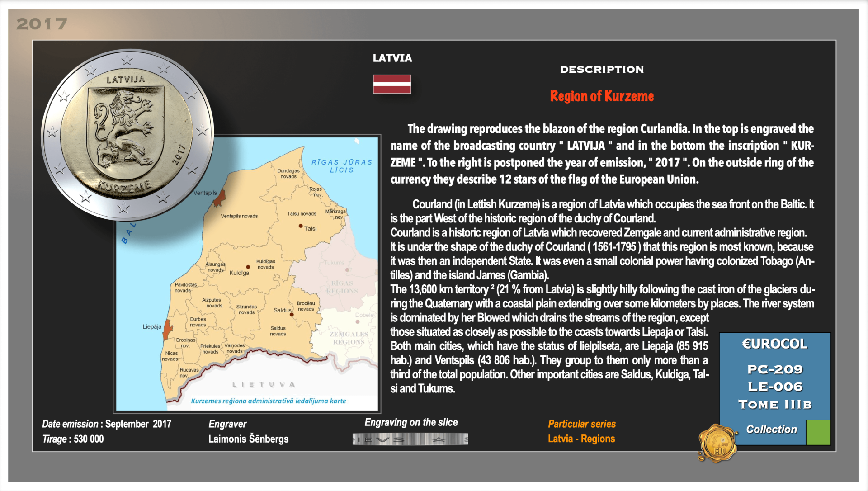This screenshot has width=868, height=491.
Task: Click the map caption 'Kurzemes reģiona administratīvā iedalījuma karte'
Action: (269, 401)
